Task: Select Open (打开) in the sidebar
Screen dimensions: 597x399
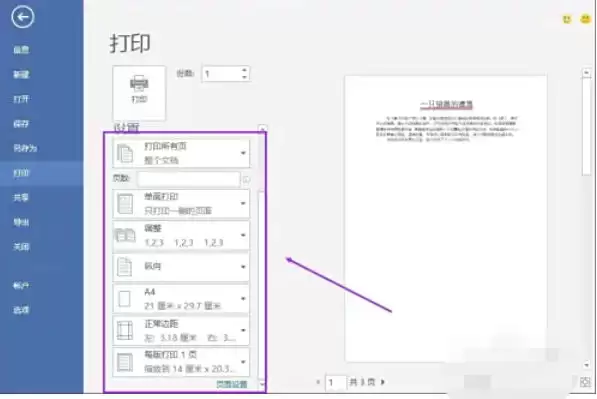Action: point(21,99)
